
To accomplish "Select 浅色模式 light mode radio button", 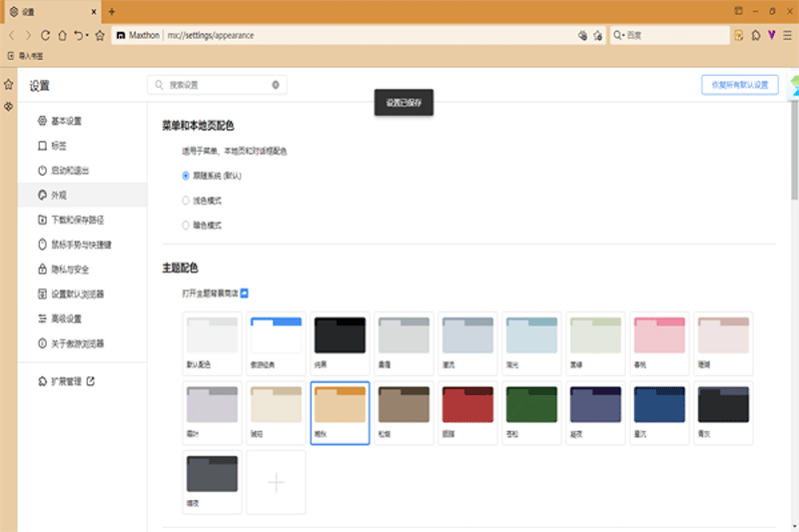I will (186, 200).
